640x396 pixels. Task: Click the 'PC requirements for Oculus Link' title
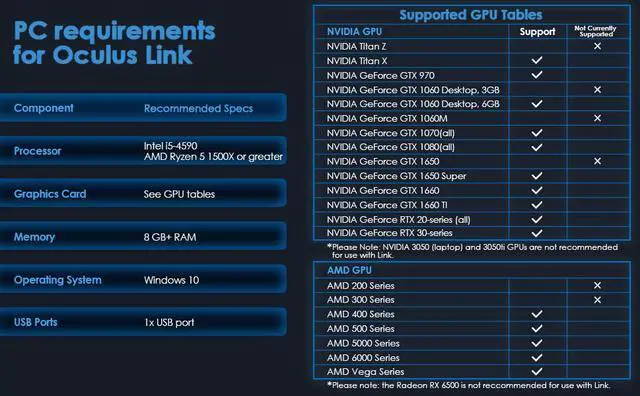pos(114,43)
